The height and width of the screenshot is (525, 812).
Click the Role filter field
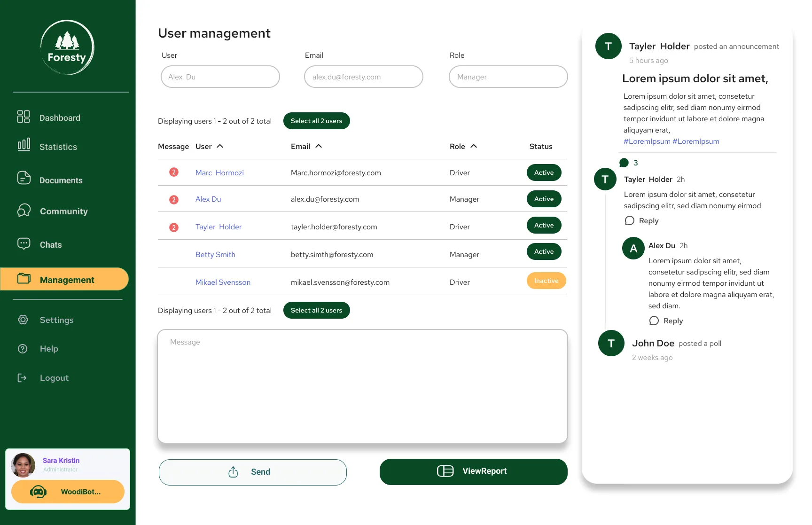coord(508,77)
